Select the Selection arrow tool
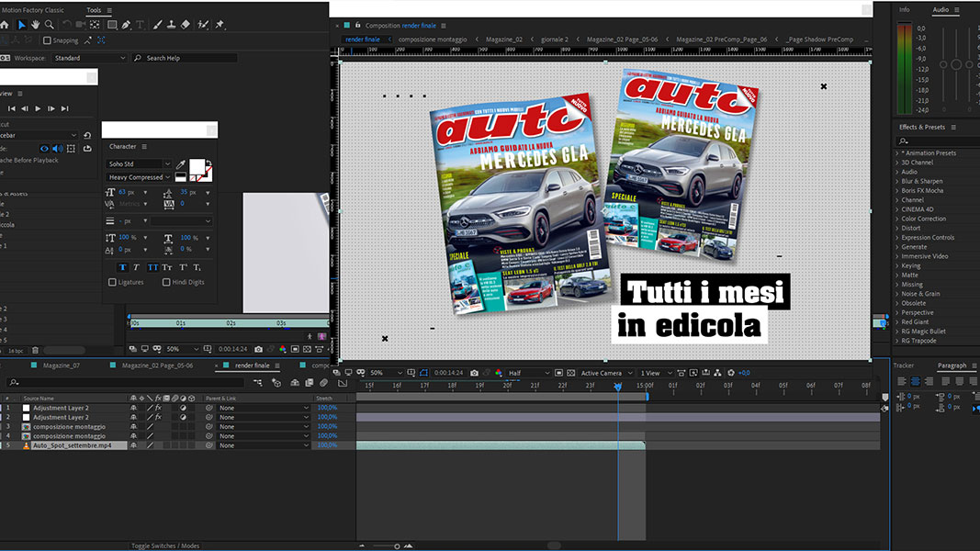This screenshot has width=980, height=551. click(22, 25)
